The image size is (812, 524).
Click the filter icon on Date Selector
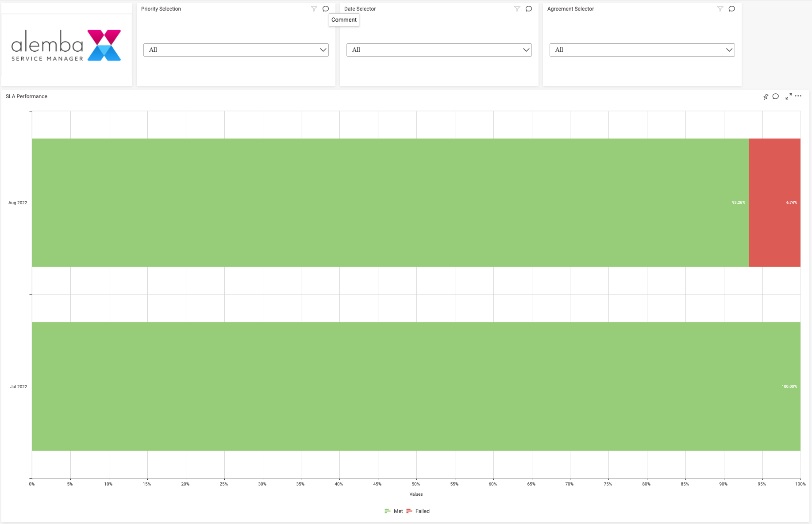tap(517, 9)
